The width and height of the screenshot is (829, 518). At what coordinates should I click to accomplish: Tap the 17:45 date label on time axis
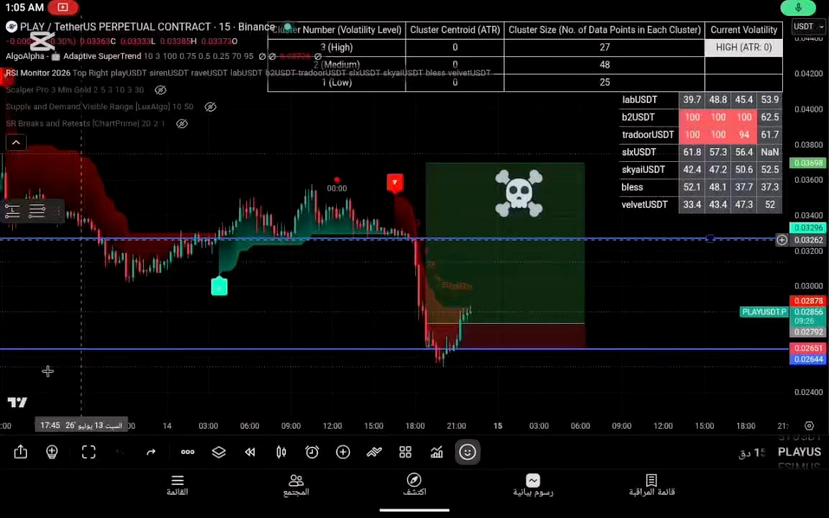81,425
